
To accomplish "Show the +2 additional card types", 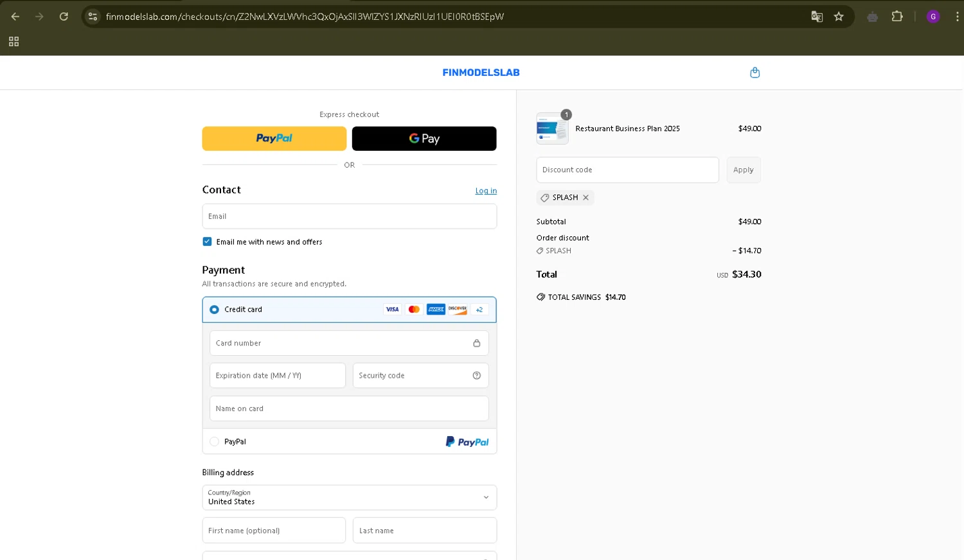I will [479, 310].
